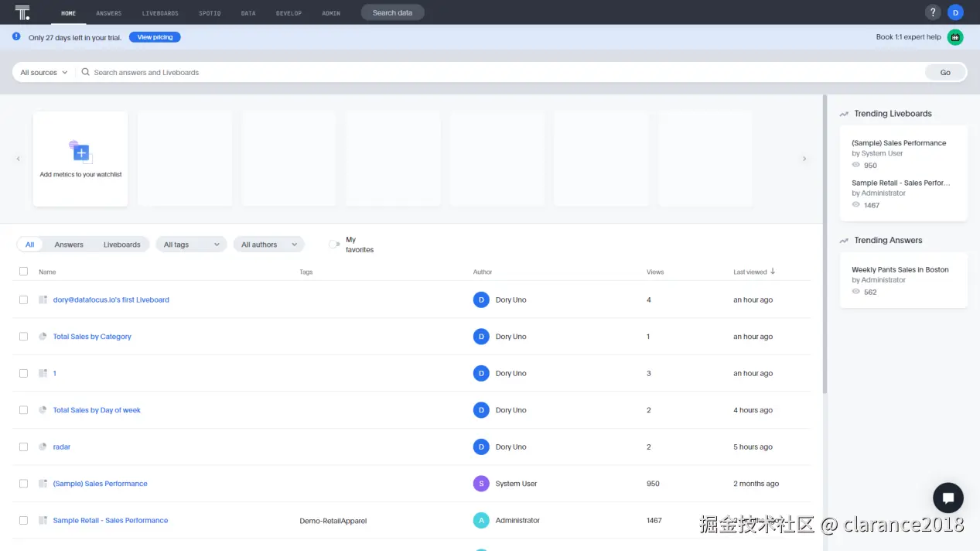
Task: Open the user profile avatar icon
Action: click(955, 12)
